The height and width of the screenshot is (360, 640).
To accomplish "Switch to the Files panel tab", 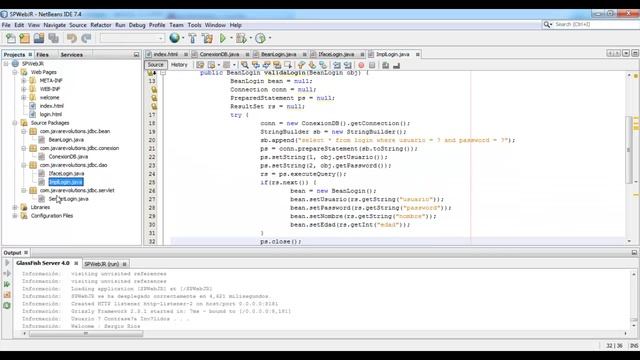I will pos(42,55).
